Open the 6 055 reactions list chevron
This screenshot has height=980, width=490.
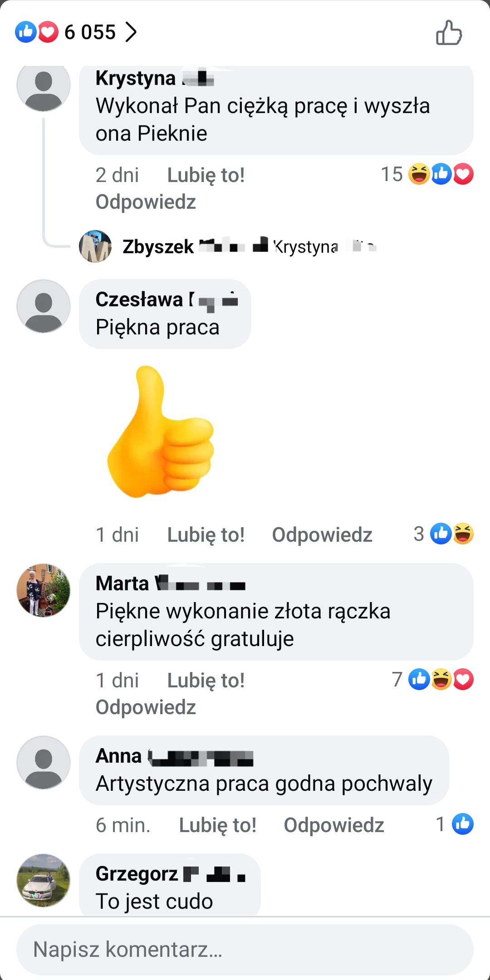(131, 32)
